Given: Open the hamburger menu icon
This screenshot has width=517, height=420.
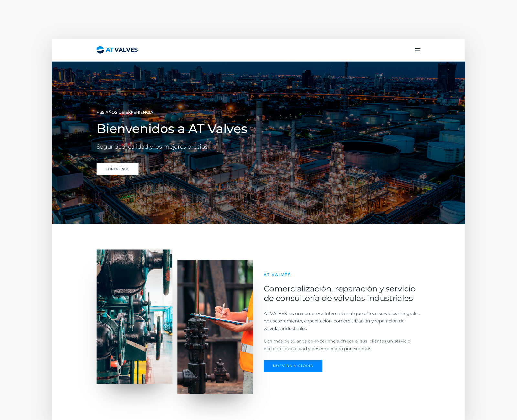Looking at the screenshot, I should point(417,50).
